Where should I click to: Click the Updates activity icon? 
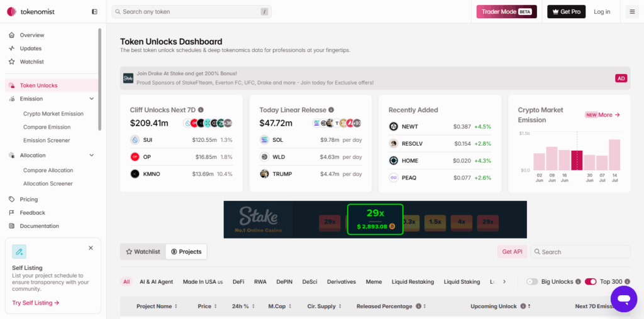click(x=11, y=48)
